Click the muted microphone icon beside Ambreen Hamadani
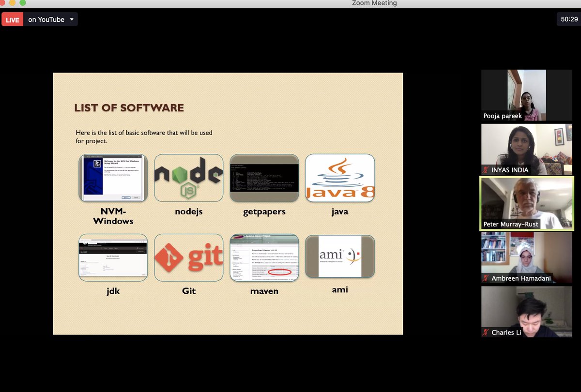The width and height of the screenshot is (581, 392). pyautogui.click(x=486, y=278)
